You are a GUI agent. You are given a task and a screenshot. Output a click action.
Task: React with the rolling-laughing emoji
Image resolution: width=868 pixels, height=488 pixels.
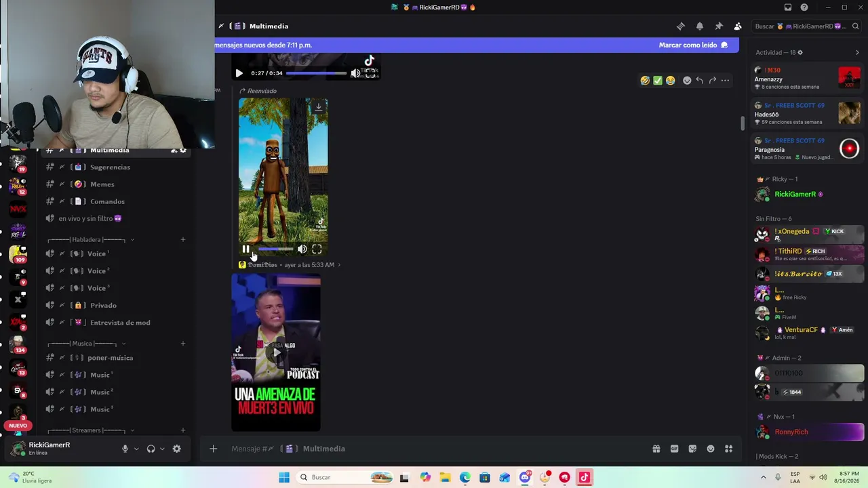[645, 81]
